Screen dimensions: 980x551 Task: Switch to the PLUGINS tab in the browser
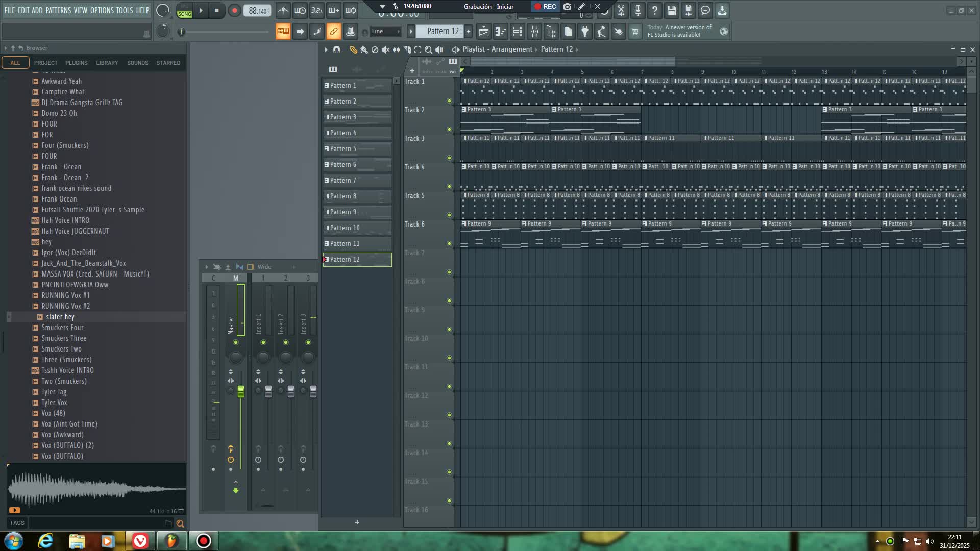77,62
